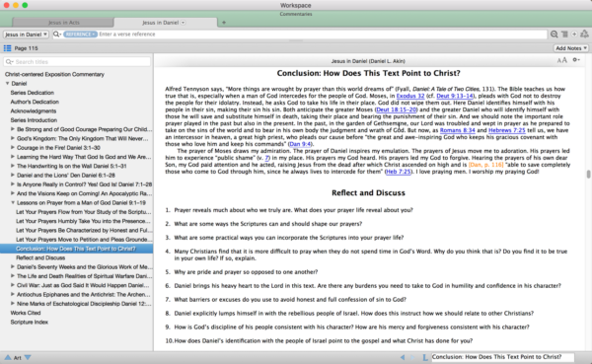This screenshot has width=592, height=364.
Task: Add a new tab with the plus icon
Action: (x=224, y=23)
